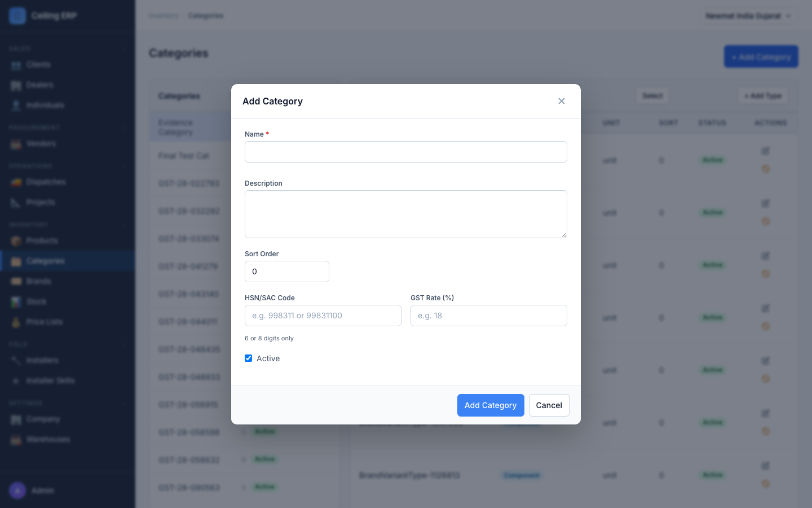Click the Active label text
This screenshot has width=812, height=508.
click(268, 358)
